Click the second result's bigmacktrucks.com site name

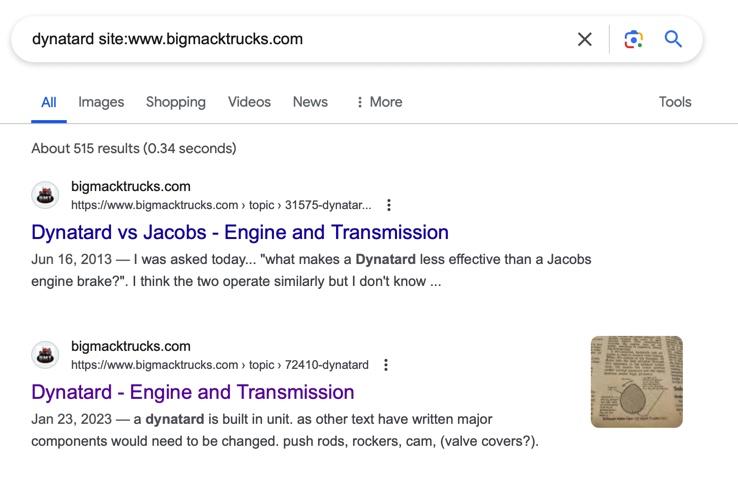coord(130,346)
